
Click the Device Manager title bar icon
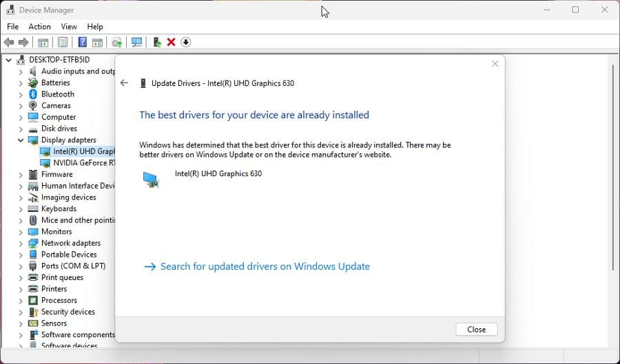(x=10, y=10)
